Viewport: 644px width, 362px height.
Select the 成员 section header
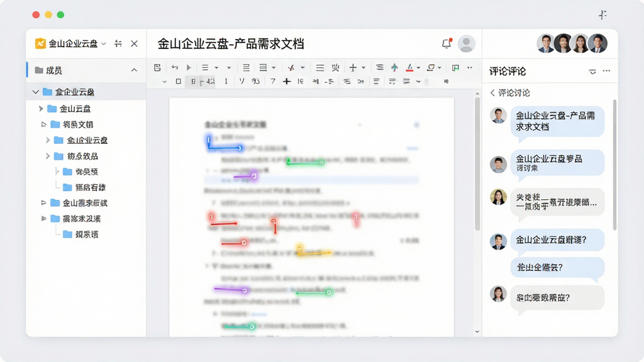coord(86,70)
